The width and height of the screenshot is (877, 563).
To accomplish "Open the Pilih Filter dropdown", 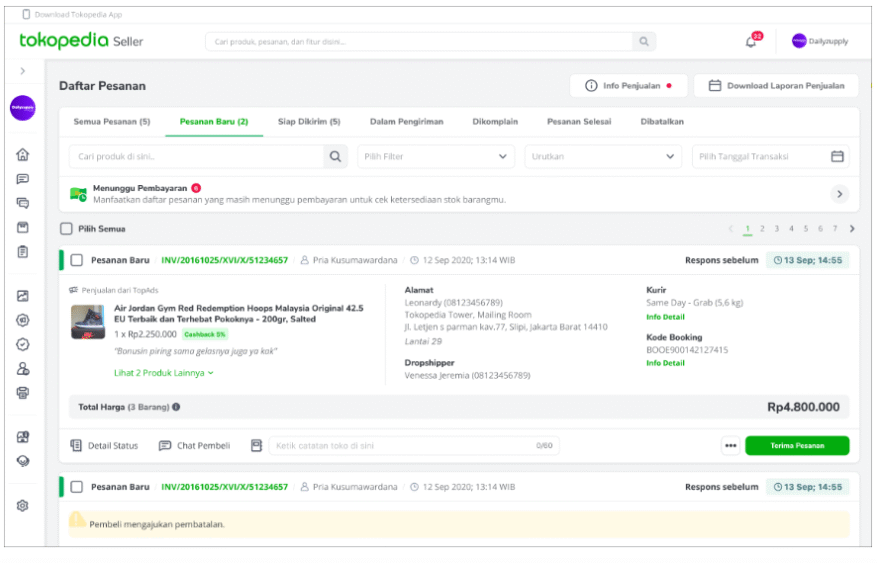I will pyautogui.click(x=436, y=156).
